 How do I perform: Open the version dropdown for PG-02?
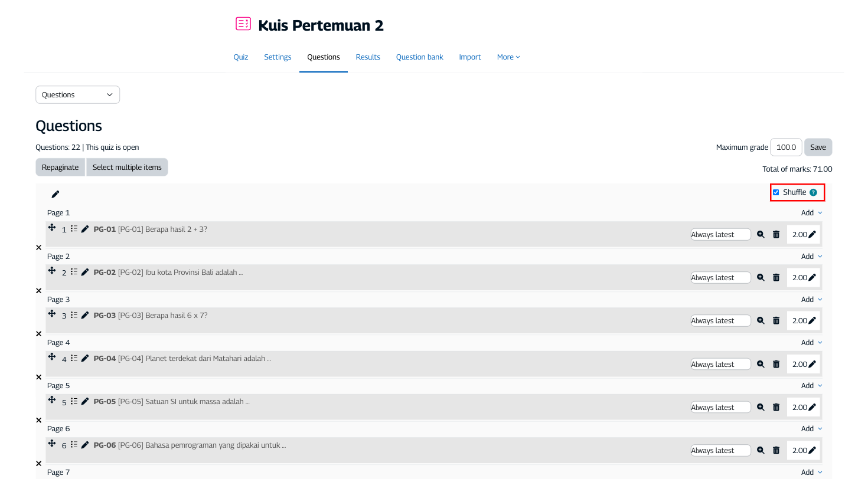(x=720, y=278)
